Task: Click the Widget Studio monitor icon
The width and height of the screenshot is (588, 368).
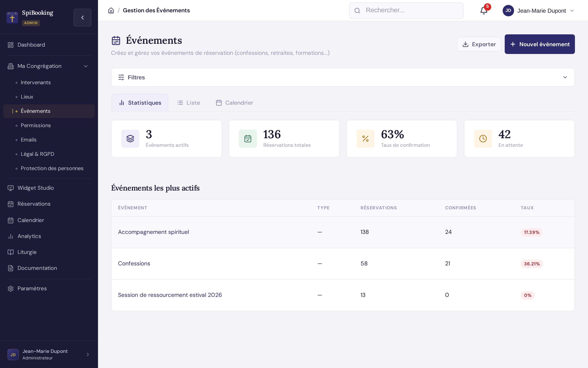Action: 10,188
